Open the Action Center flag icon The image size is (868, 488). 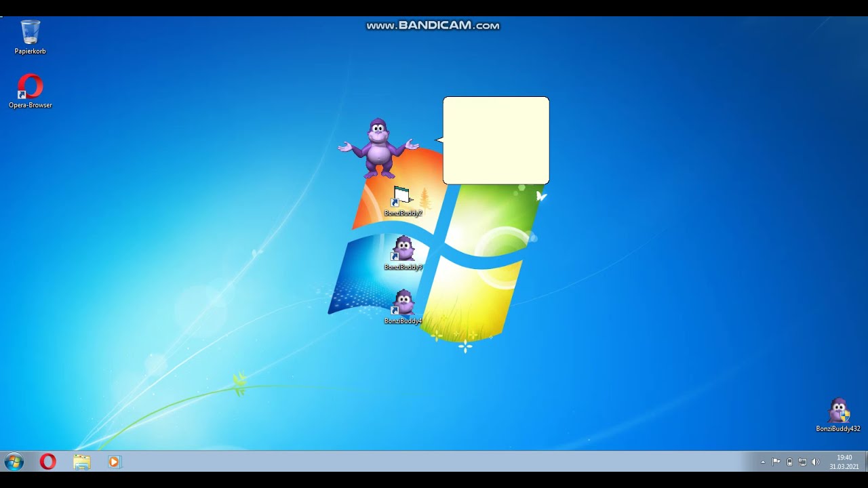coord(776,462)
